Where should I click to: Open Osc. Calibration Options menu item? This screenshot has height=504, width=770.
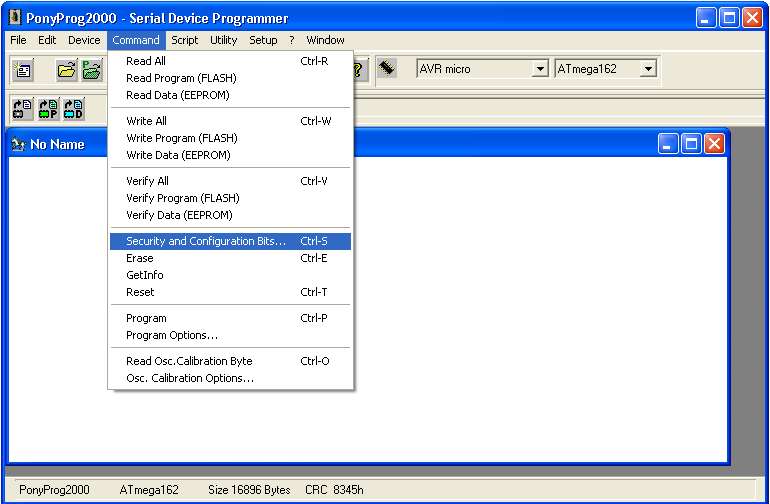click(190, 378)
